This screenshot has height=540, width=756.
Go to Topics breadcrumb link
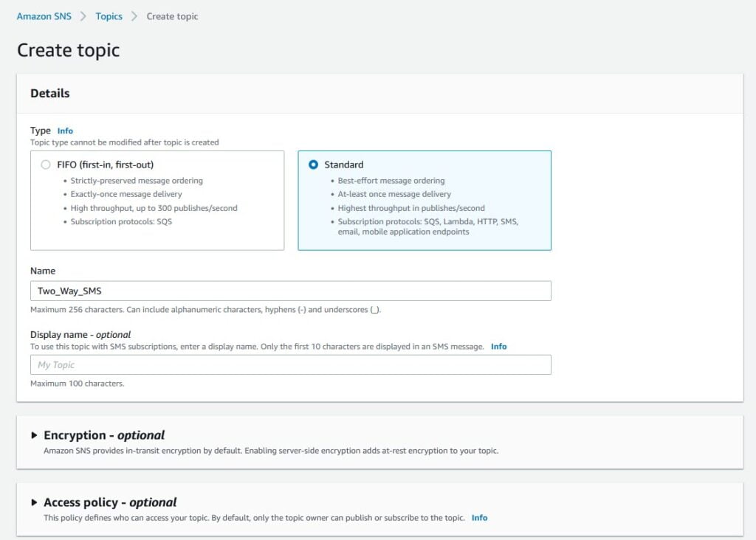click(x=109, y=16)
